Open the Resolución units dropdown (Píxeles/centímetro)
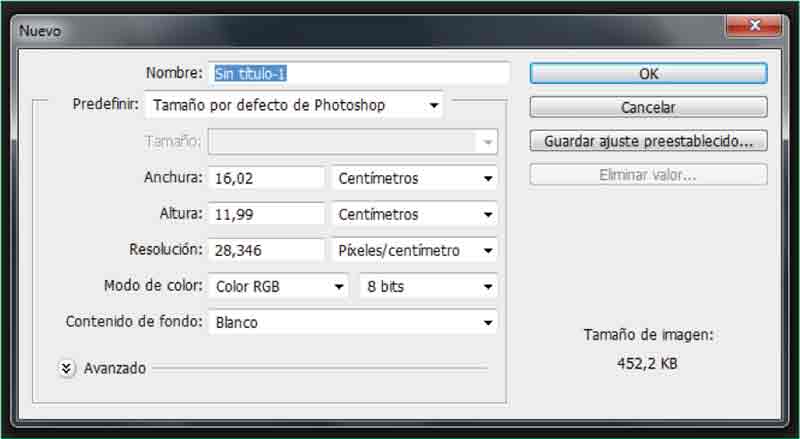The height and width of the screenshot is (439, 800). pyautogui.click(x=414, y=250)
